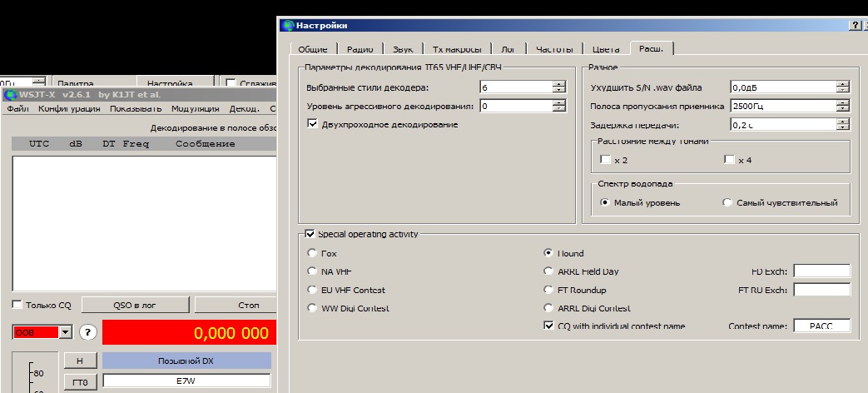This screenshot has height=393, width=868.
Task: Open the Частоты settings tab
Action: point(554,49)
